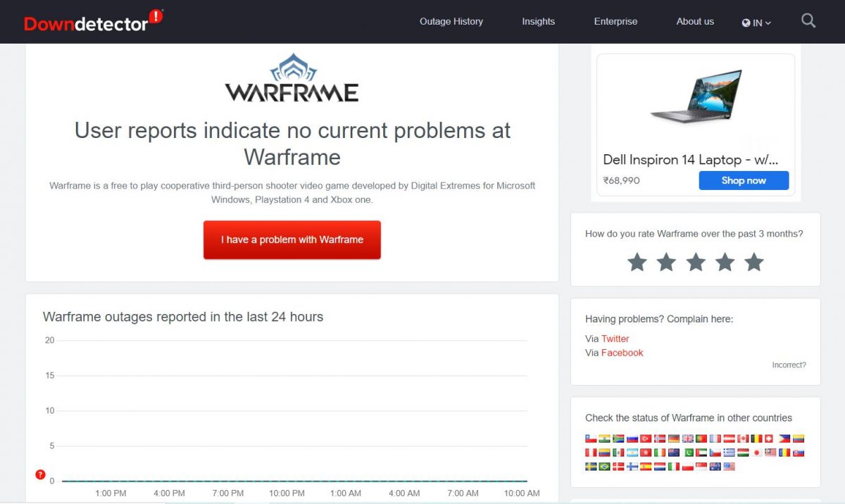845x504 pixels.
Task: Select the India flag
Action: (x=604, y=439)
